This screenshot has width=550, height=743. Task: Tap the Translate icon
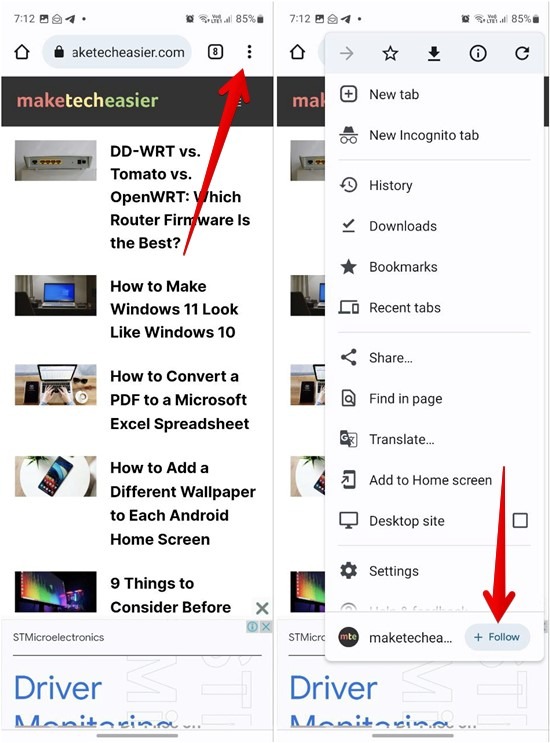pos(349,439)
